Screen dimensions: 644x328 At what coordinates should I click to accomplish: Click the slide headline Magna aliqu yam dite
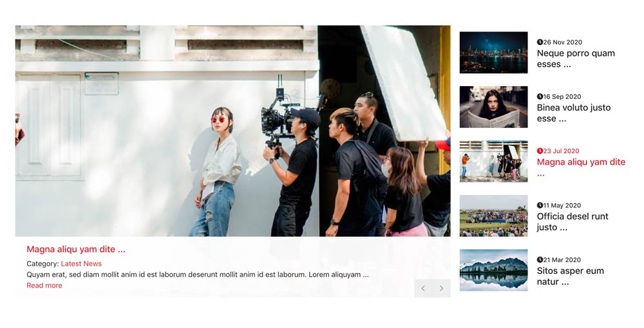tap(76, 250)
